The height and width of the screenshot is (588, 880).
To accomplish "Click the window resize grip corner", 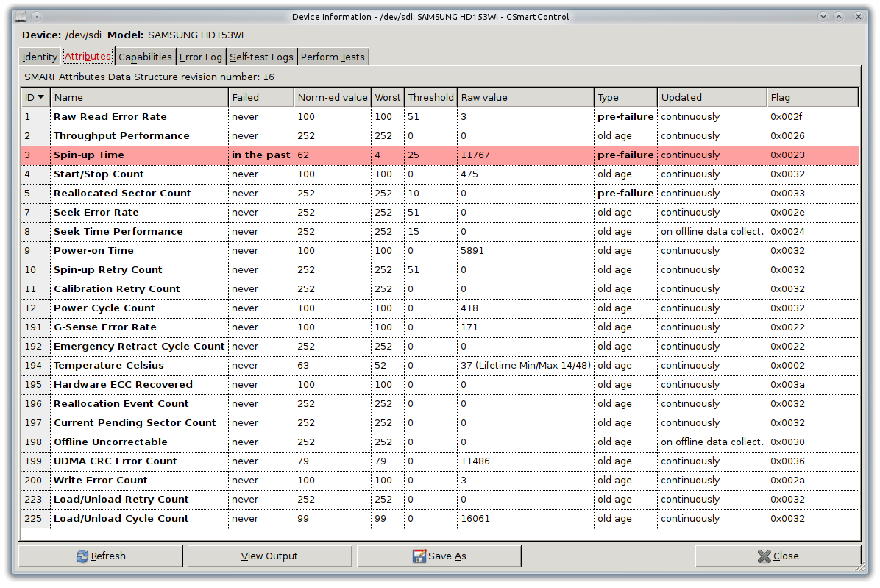I will 862,567.
